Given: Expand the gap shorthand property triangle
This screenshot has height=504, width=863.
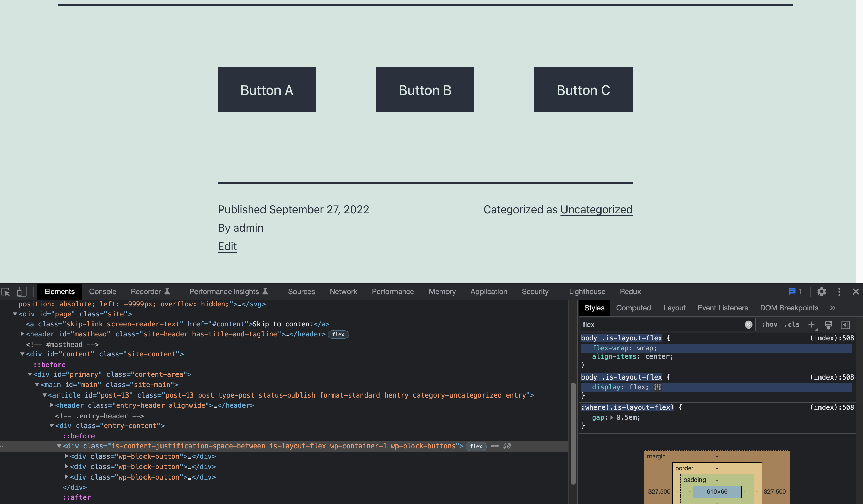Looking at the screenshot, I should pyautogui.click(x=612, y=418).
